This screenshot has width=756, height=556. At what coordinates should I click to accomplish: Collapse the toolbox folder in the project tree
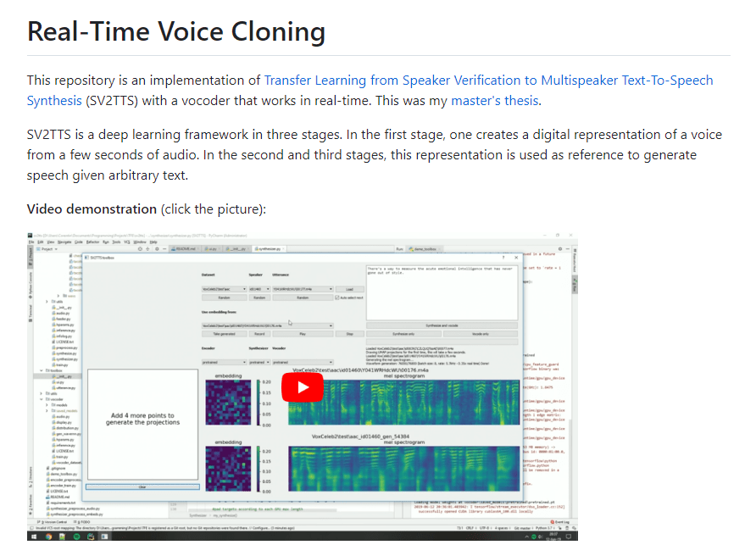(41, 370)
